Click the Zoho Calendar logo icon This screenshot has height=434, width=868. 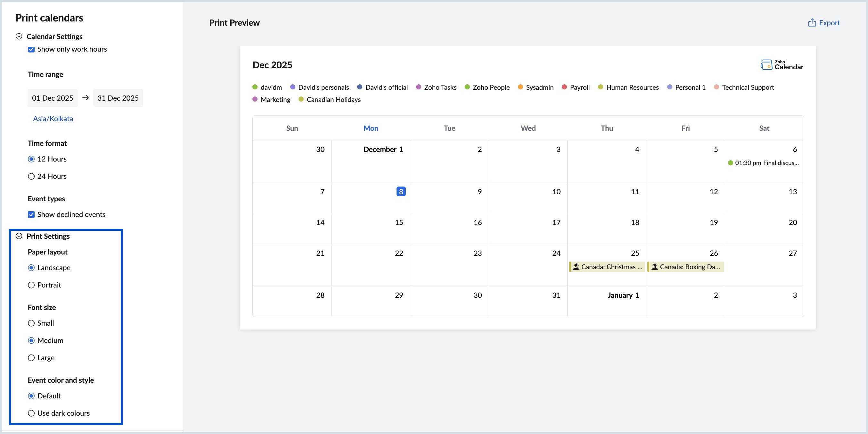coord(766,65)
